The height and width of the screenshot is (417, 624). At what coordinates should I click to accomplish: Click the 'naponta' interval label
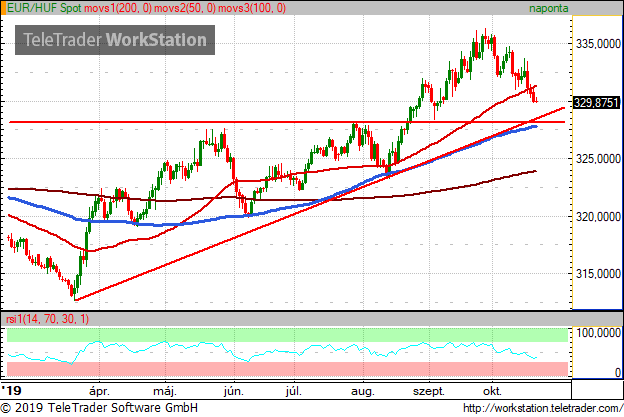(x=548, y=8)
